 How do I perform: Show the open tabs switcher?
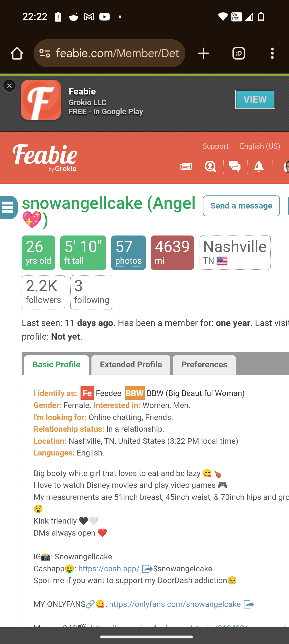(x=239, y=53)
